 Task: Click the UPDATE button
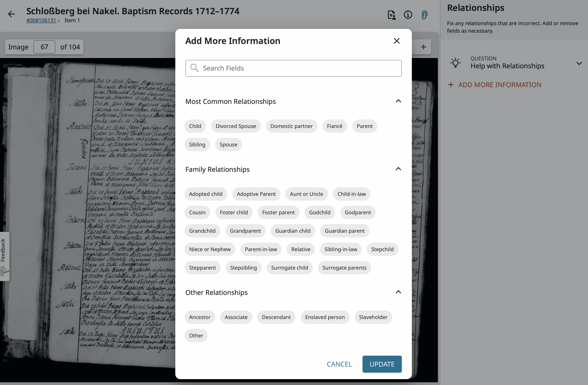click(x=382, y=364)
